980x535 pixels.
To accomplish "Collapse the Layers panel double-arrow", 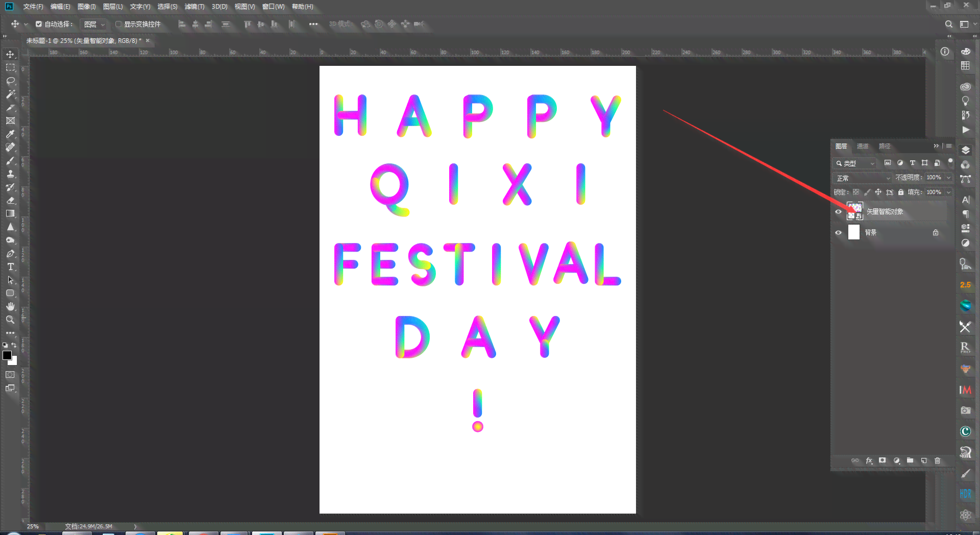I will 936,146.
